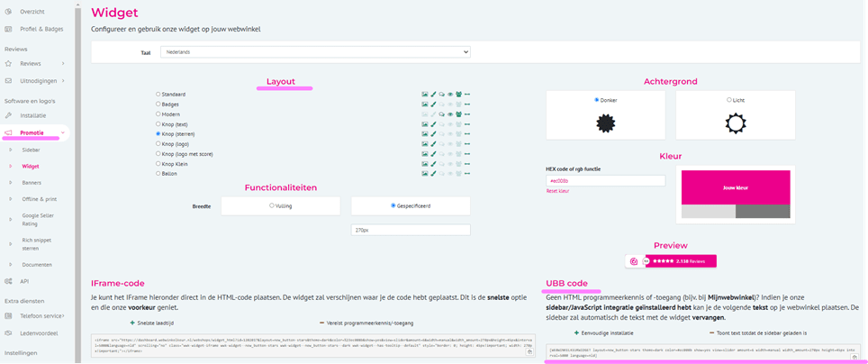Choose the Licht background radio button

point(729,100)
